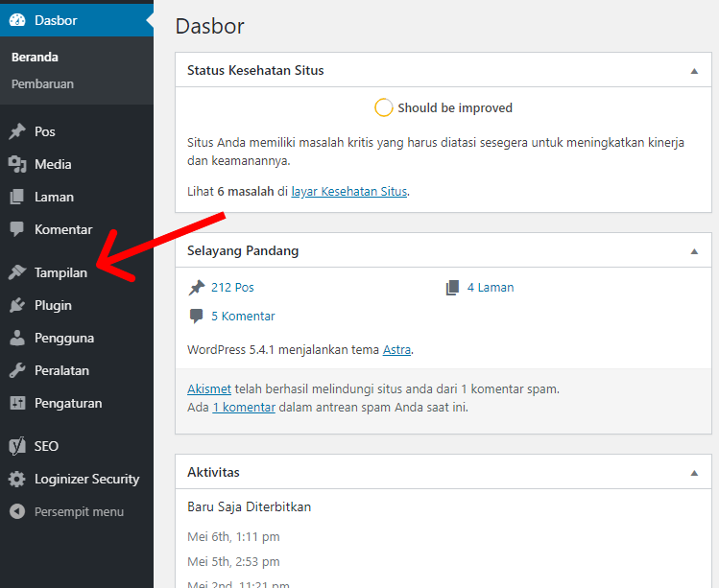This screenshot has height=588, width=719.
Task: Open the 1 komentar spam queue link
Action: click(244, 408)
